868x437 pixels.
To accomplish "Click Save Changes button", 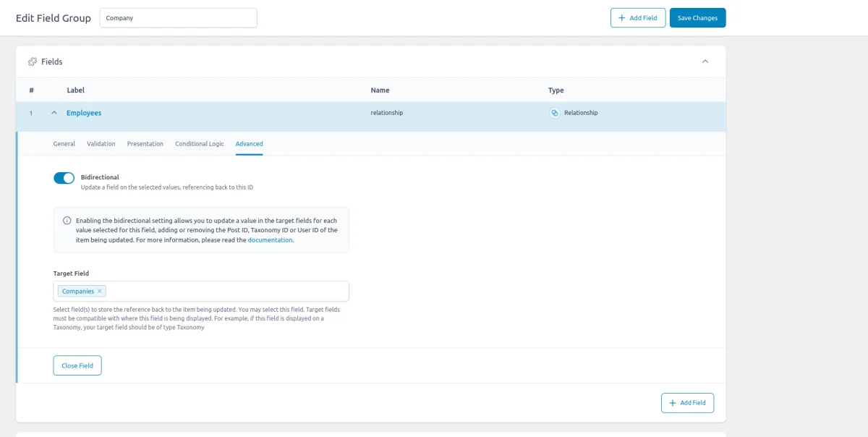I will (697, 18).
